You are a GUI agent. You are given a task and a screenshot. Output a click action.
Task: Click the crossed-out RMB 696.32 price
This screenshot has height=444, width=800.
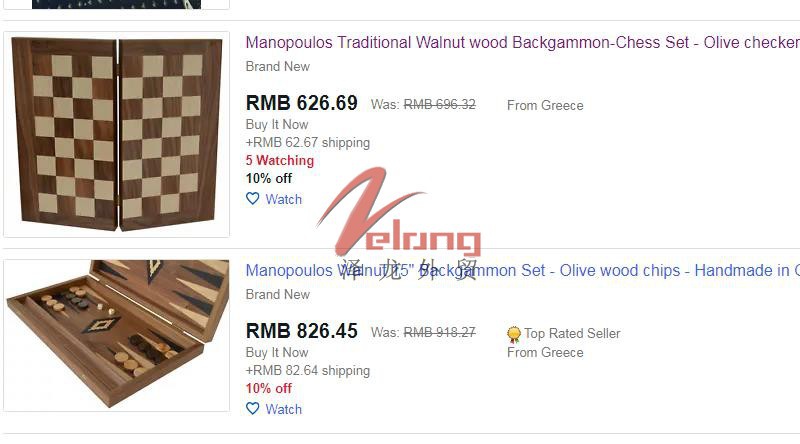(x=440, y=105)
